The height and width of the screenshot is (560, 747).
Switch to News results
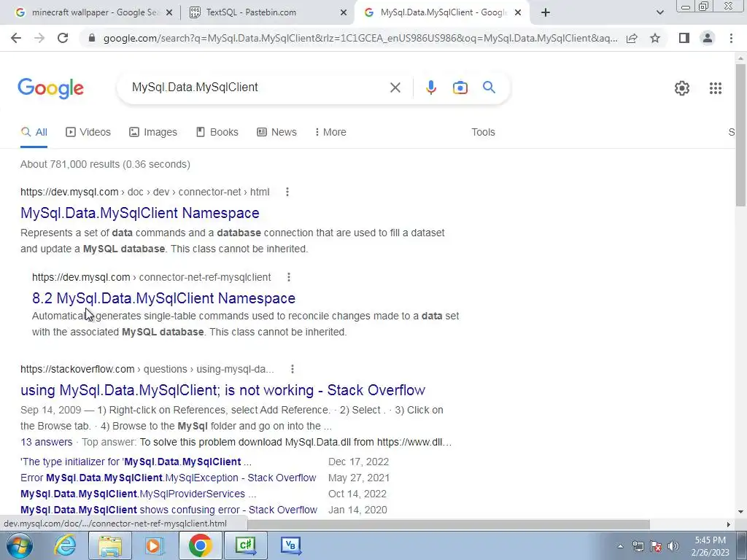click(276, 132)
